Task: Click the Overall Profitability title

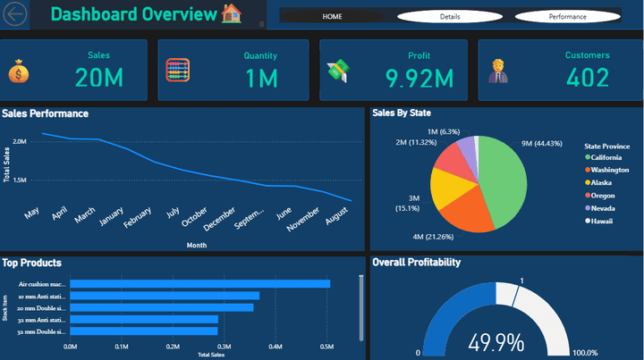Action: (417, 263)
